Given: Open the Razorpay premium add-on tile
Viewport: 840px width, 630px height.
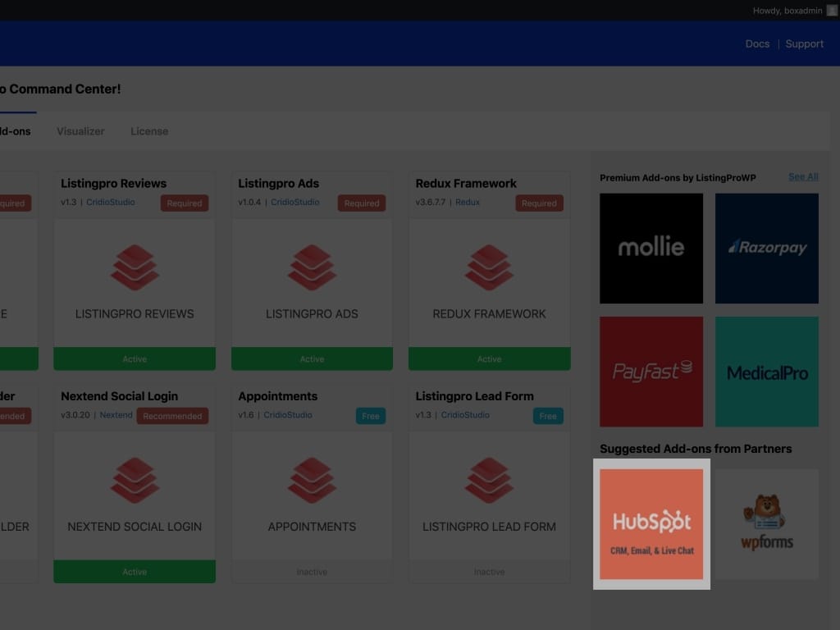Looking at the screenshot, I should coord(767,248).
